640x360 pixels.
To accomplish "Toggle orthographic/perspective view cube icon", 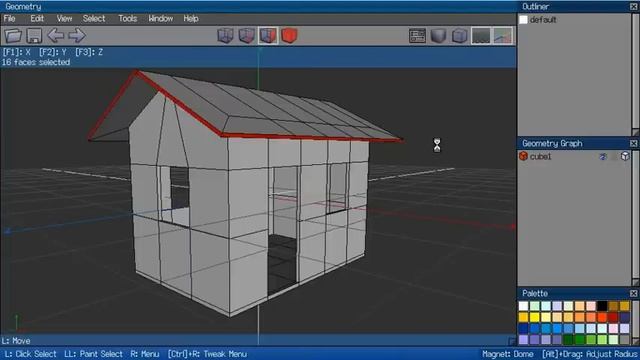I will pos(460,36).
